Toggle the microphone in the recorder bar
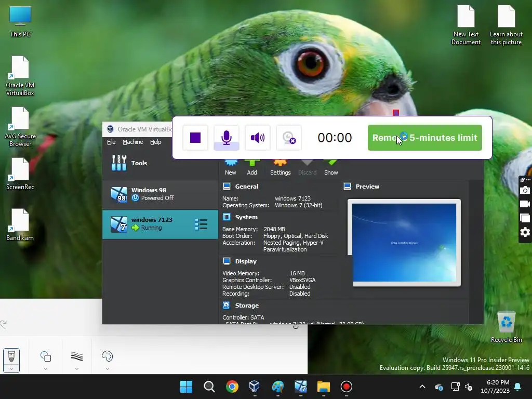Viewport: 532px width, 399px height. click(x=227, y=137)
